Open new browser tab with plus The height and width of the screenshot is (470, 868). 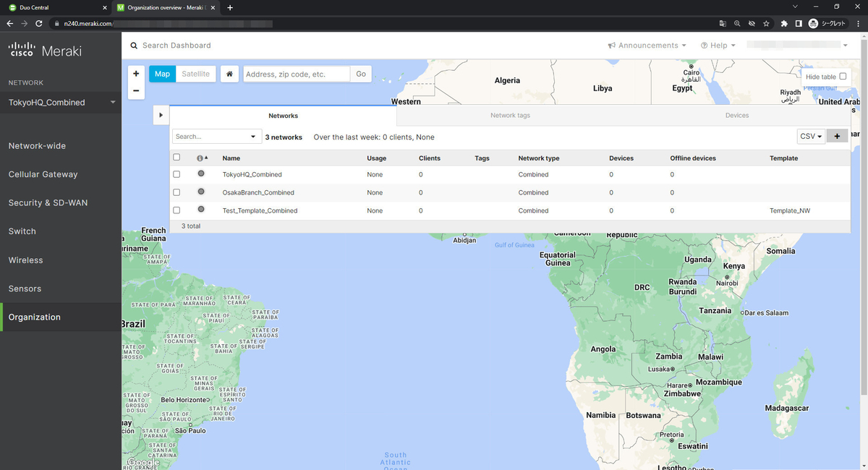(x=230, y=8)
